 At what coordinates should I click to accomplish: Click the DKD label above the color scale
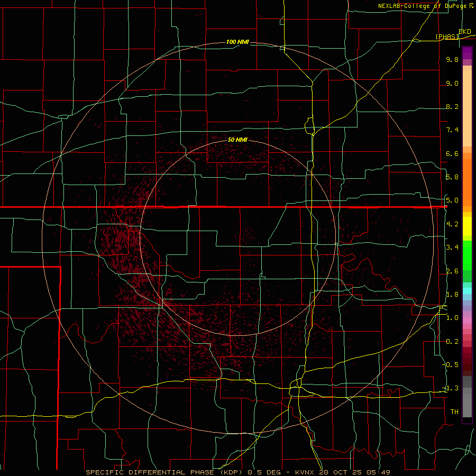tap(465, 32)
